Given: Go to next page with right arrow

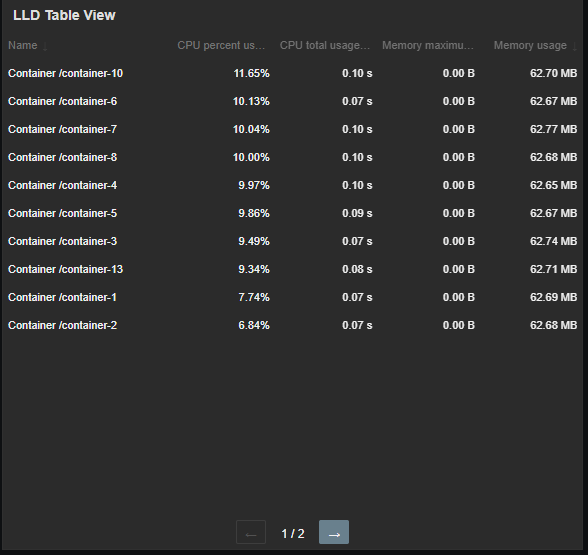Looking at the screenshot, I should 334,532.
